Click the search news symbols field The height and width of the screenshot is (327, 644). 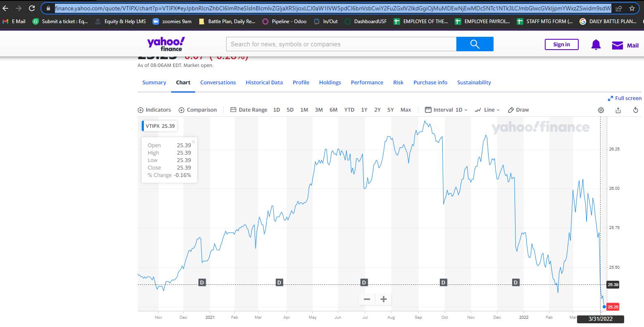[341, 44]
